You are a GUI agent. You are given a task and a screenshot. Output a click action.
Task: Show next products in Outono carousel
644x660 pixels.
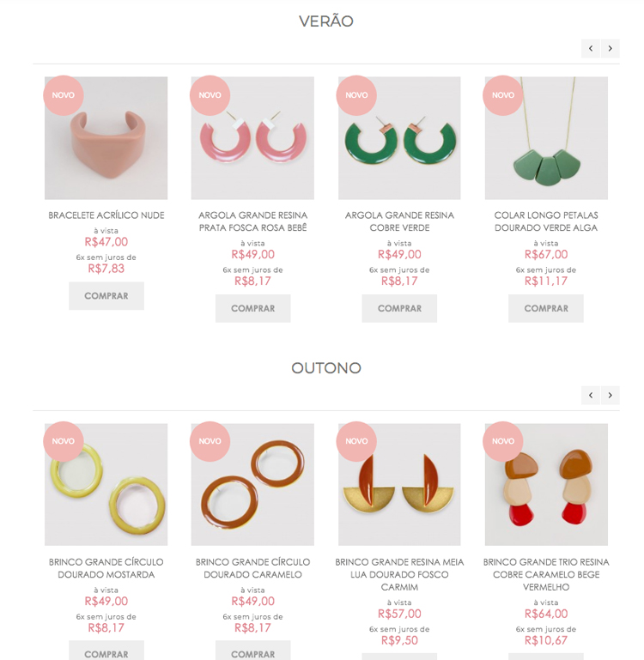pyautogui.click(x=611, y=396)
